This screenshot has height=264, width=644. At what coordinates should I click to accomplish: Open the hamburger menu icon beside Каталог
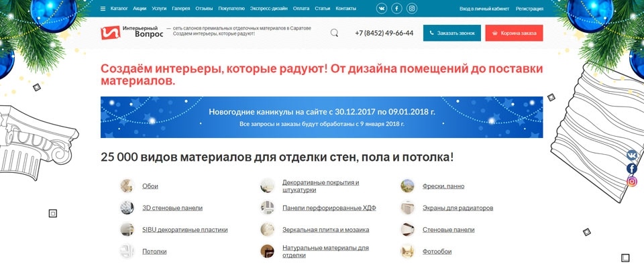[x=103, y=9]
